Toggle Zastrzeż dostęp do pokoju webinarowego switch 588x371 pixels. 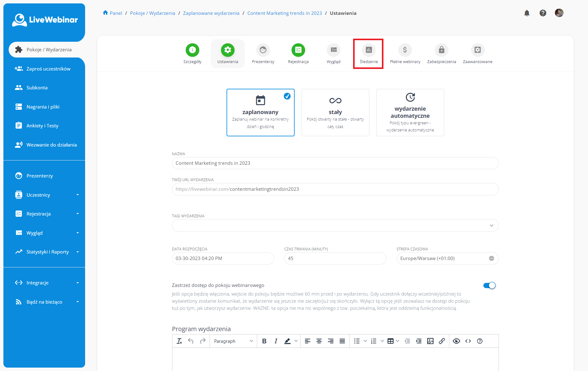point(489,285)
